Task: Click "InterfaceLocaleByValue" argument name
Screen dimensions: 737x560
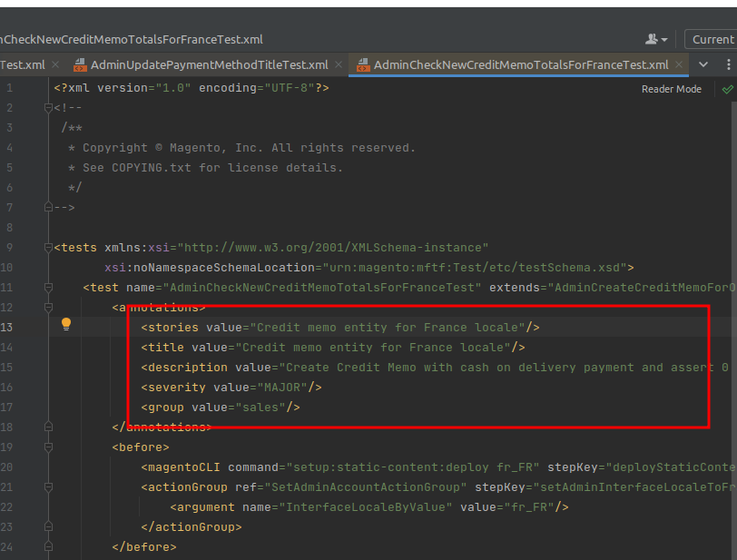Action: (x=366, y=507)
